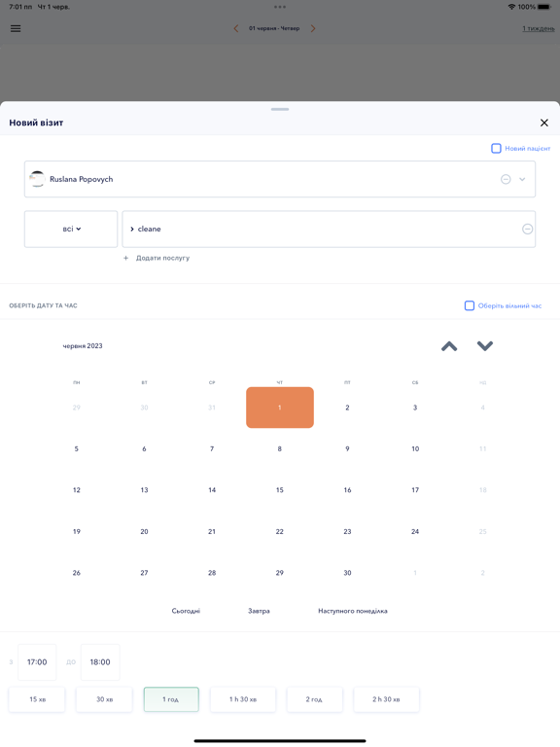Select June 24 in calendar

coord(415,532)
